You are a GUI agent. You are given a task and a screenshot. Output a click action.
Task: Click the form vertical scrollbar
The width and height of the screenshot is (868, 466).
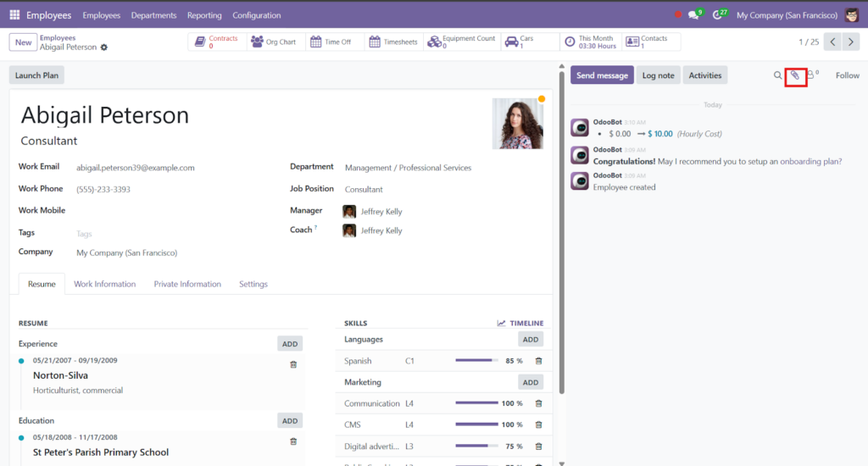(x=562, y=232)
